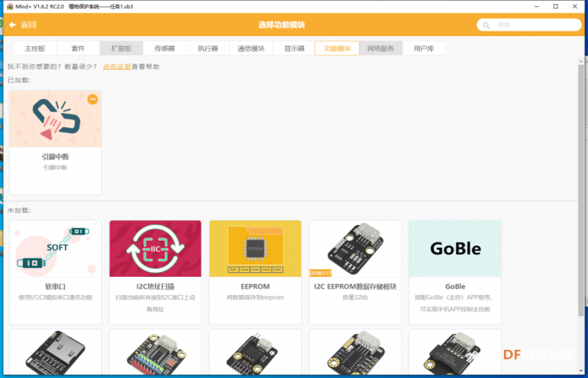Click the 容量32kb description text
This screenshot has height=378, width=588.
point(355,297)
